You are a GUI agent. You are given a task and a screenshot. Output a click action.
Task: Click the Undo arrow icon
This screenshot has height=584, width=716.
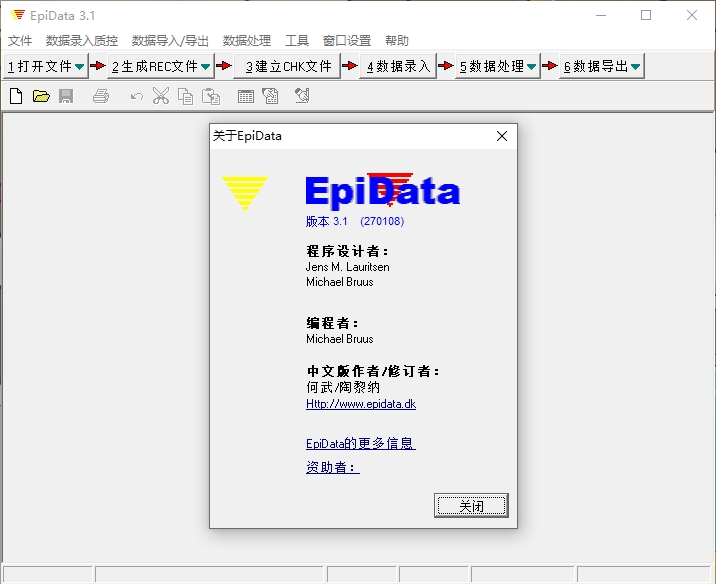(x=136, y=96)
